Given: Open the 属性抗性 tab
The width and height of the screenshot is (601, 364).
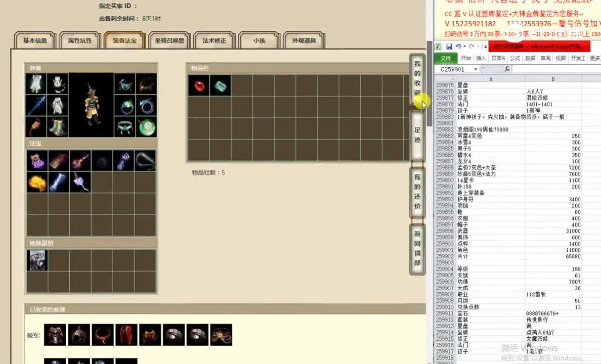Looking at the screenshot, I should pyautogui.click(x=80, y=40).
